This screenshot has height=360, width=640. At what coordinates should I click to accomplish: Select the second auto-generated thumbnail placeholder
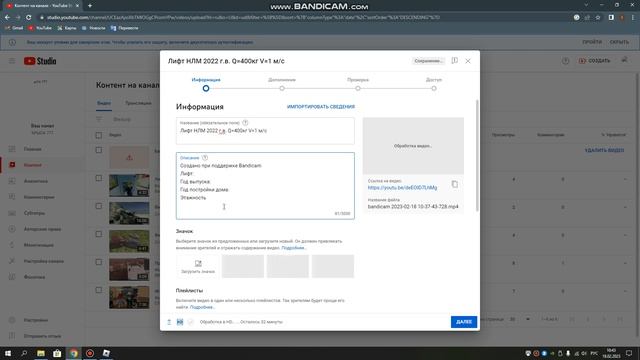288,266
